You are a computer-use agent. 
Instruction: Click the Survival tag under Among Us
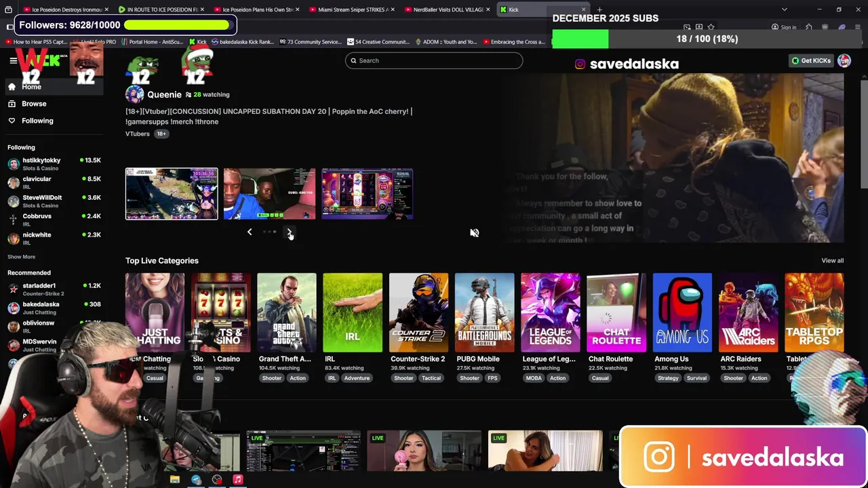696,378
